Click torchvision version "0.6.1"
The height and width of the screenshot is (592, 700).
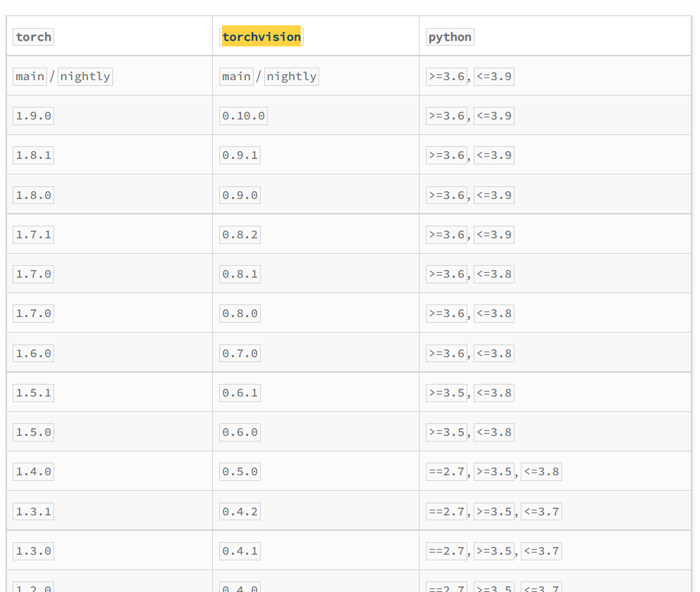(x=240, y=393)
